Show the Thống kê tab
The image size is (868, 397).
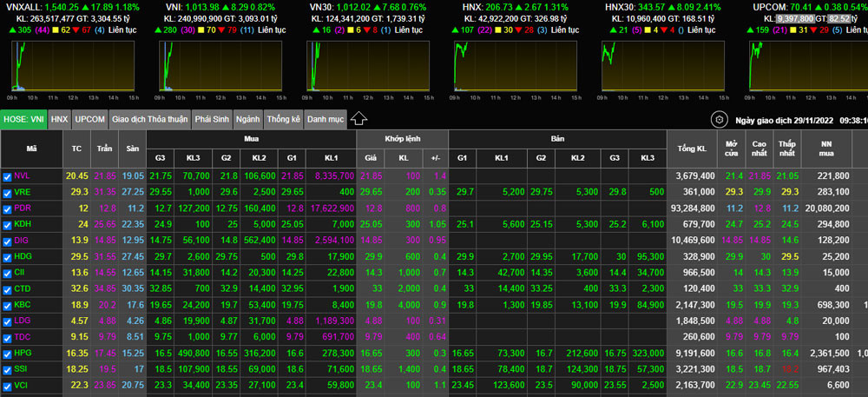283,119
